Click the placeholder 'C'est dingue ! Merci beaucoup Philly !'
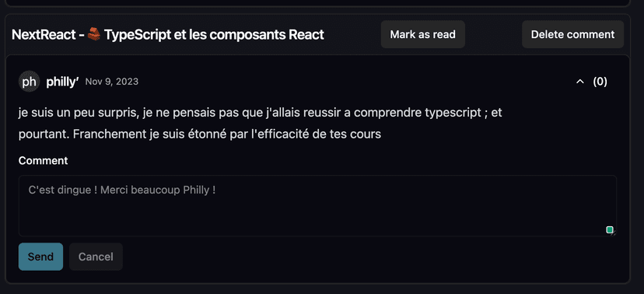Image resolution: width=644 pixels, height=294 pixels. (122, 191)
